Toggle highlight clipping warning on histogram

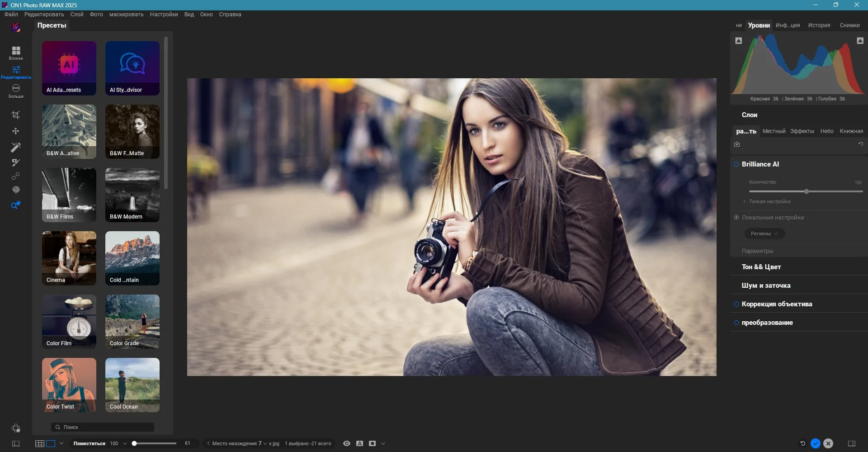pos(860,41)
